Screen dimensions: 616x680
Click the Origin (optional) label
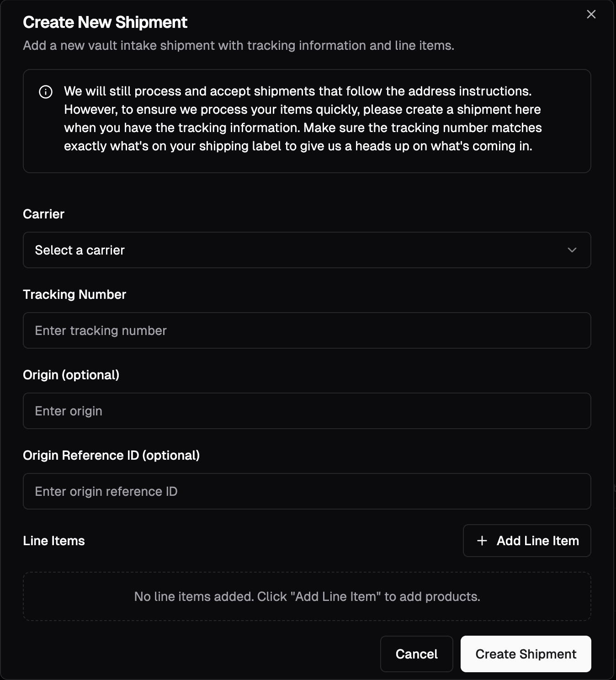click(x=71, y=375)
